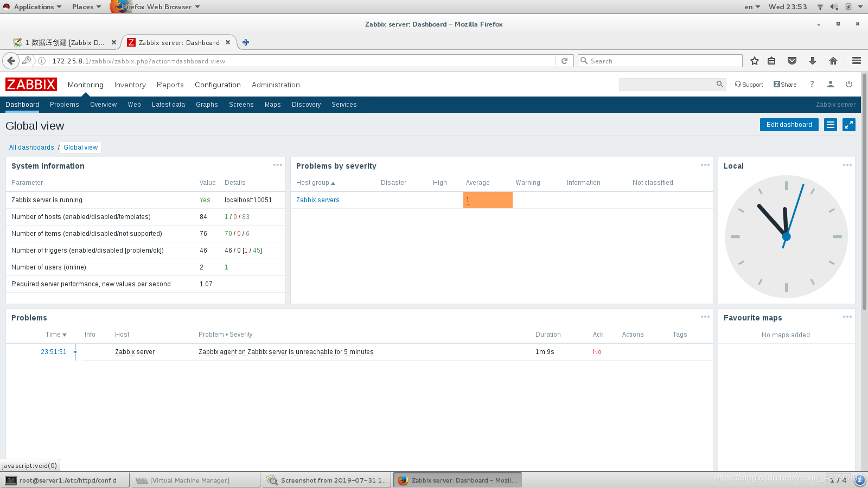This screenshot has width=868, height=488.
Task: Sort problems by Time column
Action: [x=56, y=335]
